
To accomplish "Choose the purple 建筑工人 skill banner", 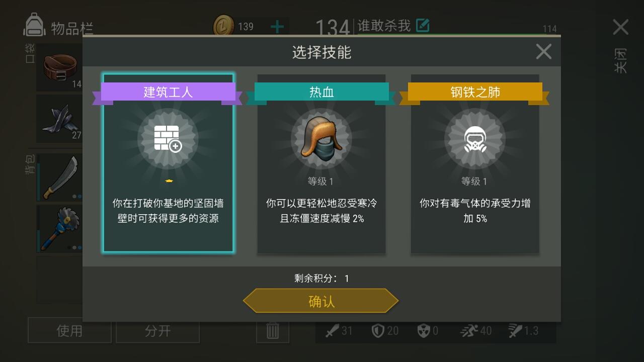I will (168, 93).
